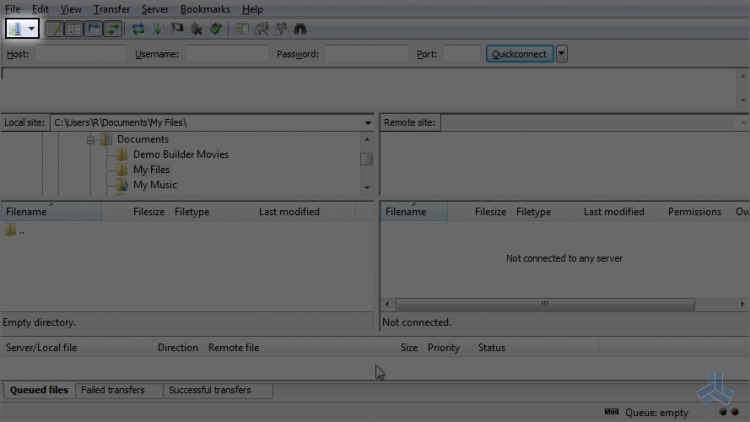This screenshot has width=750, height=422.
Task: Toggle directory comparison
Action: (261, 29)
